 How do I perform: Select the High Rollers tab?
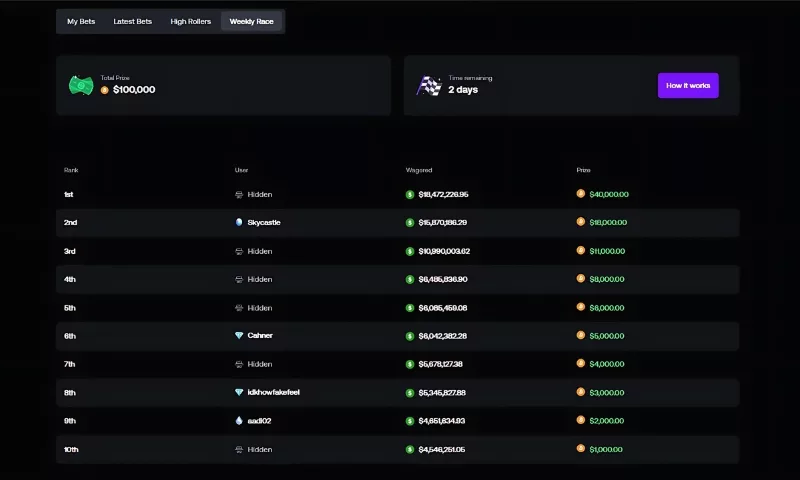pos(191,21)
